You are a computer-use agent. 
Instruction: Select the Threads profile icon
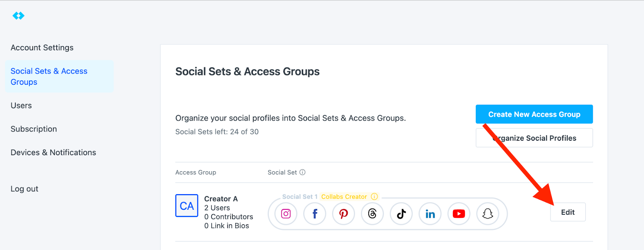click(x=372, y=214)
